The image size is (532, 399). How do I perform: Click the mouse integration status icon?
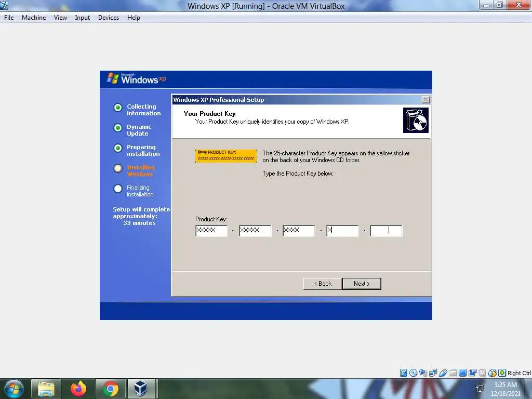point(493,373)
